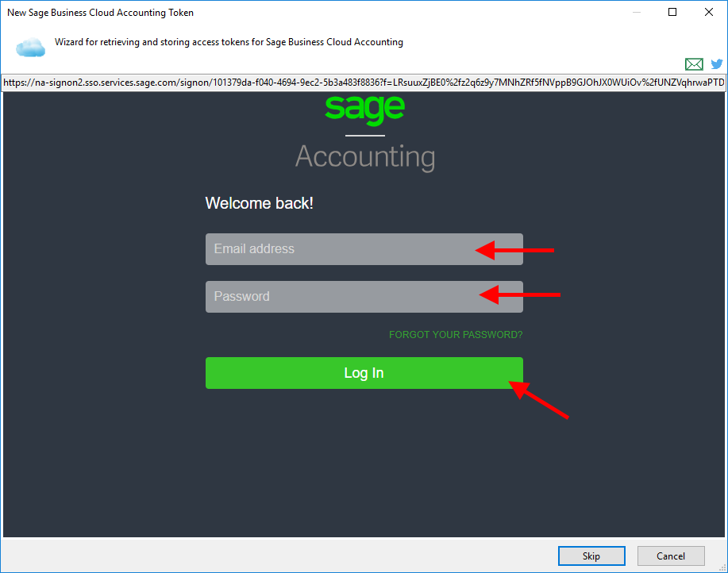This screenshot has width=728, height=573.
Task: Open the Forgot Your Password link
Action: pos(456,335)
